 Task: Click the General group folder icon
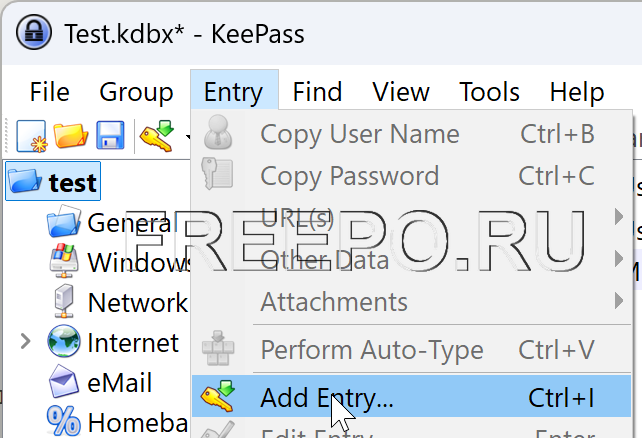pyautogui.click(x=64, y=222)
